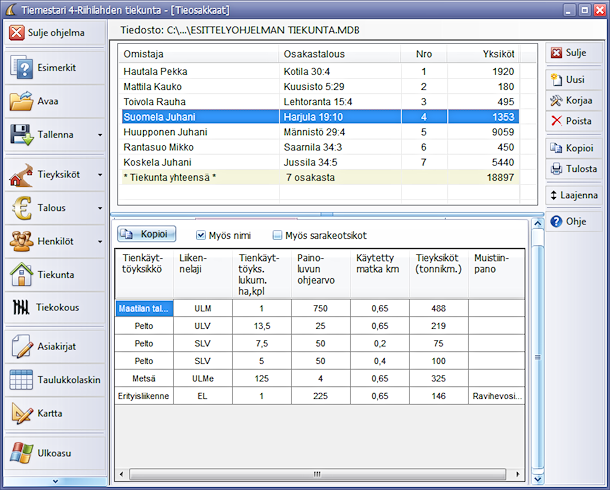Screen dimensions: 610x490
Task: Expand the Tieyksiköt dropdown menu
Action: tap(99, 174)
